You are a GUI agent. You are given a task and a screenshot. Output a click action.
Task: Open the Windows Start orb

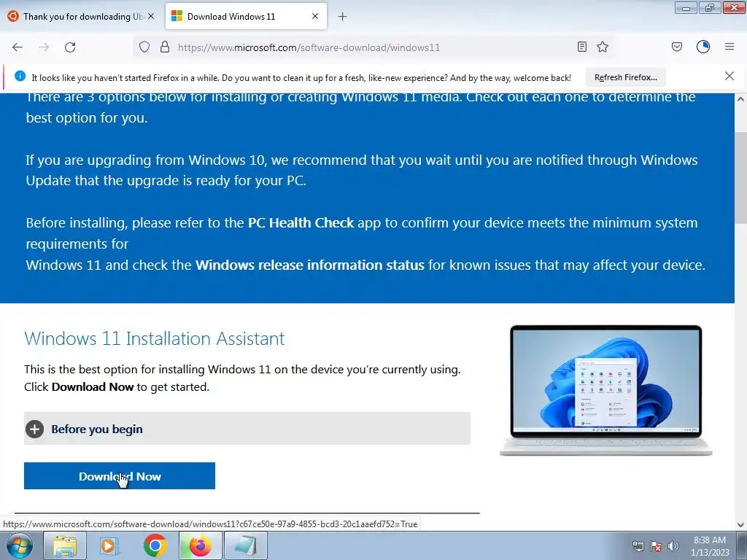tap(20, 545)
